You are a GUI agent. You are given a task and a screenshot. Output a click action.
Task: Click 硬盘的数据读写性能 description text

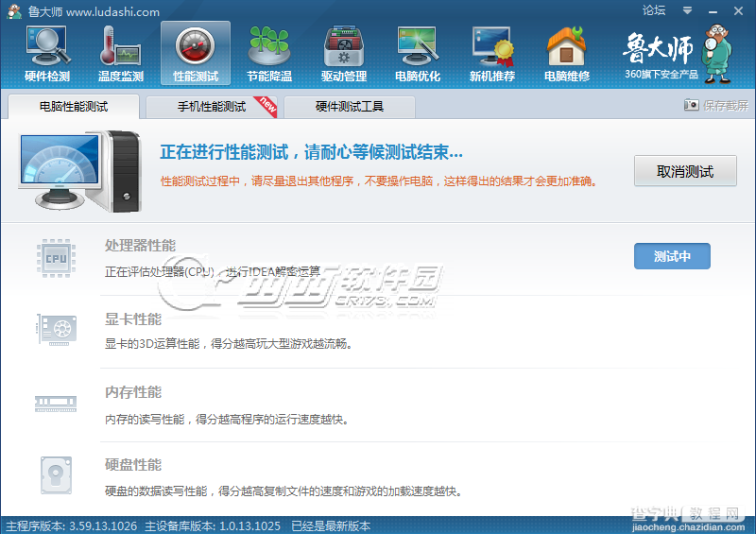(x=283, y=491)
